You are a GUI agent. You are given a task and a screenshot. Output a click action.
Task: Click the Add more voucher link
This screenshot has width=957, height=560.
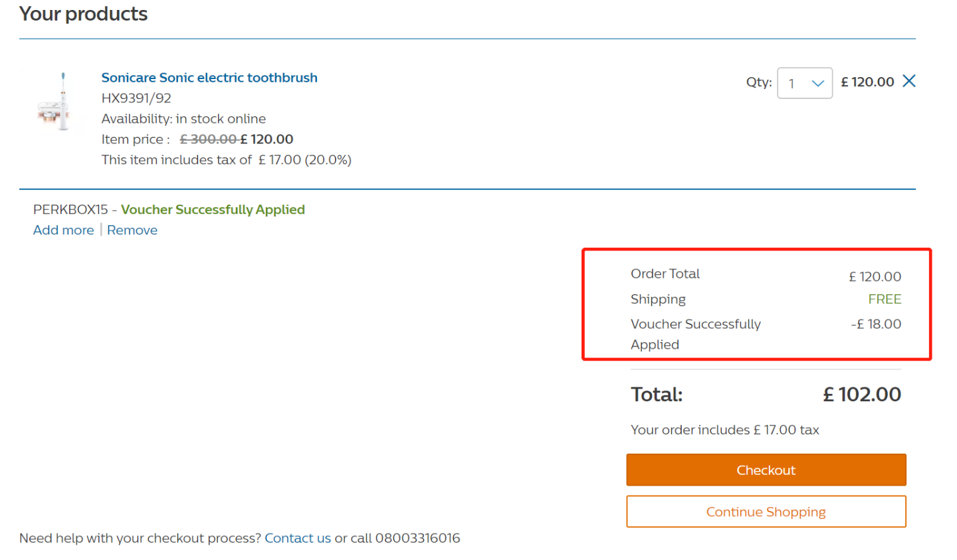pos(64,230)
